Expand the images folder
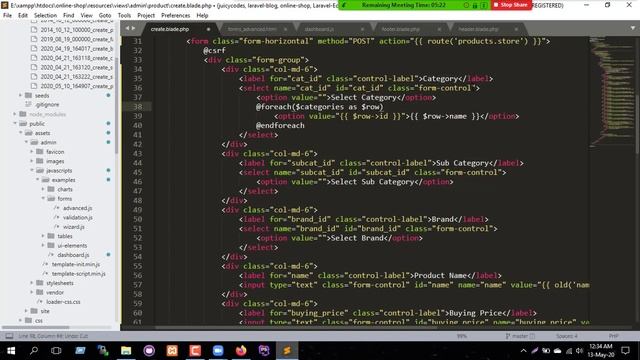This screenshot has width=640, height=360. [32, 161]
